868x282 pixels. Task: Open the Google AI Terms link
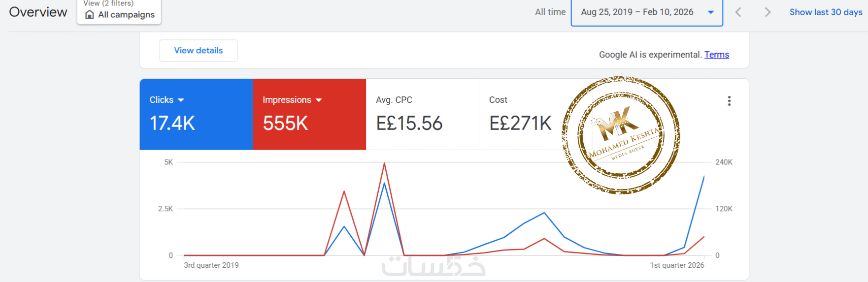tap(716, 55)
